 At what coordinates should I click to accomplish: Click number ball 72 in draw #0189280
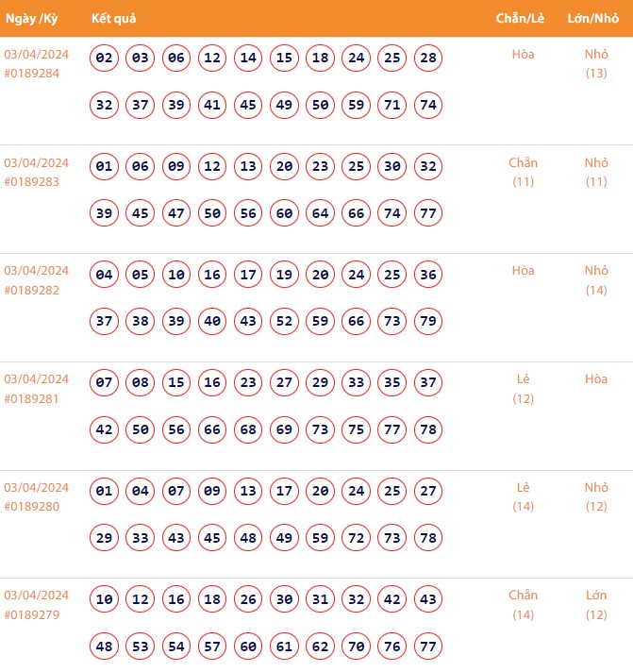click(x=357, y=538)
